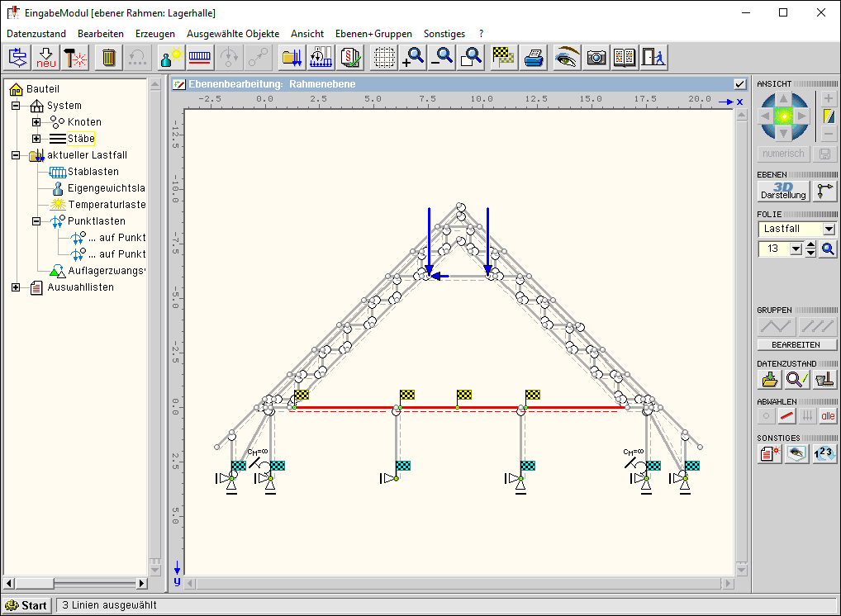Click the trash can delete icon

[x=108, y=58]
